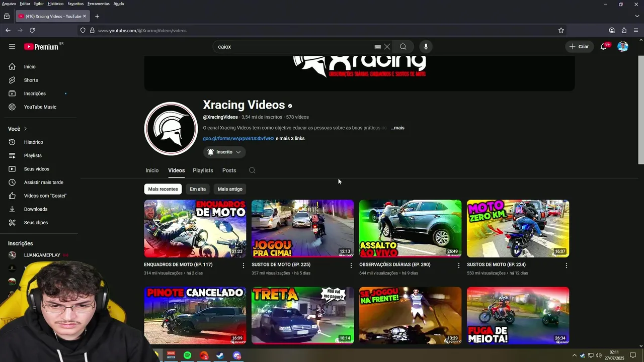Expand channel description with ...mais
Screen dimensions: 644x362
click(x=397, y=128)
